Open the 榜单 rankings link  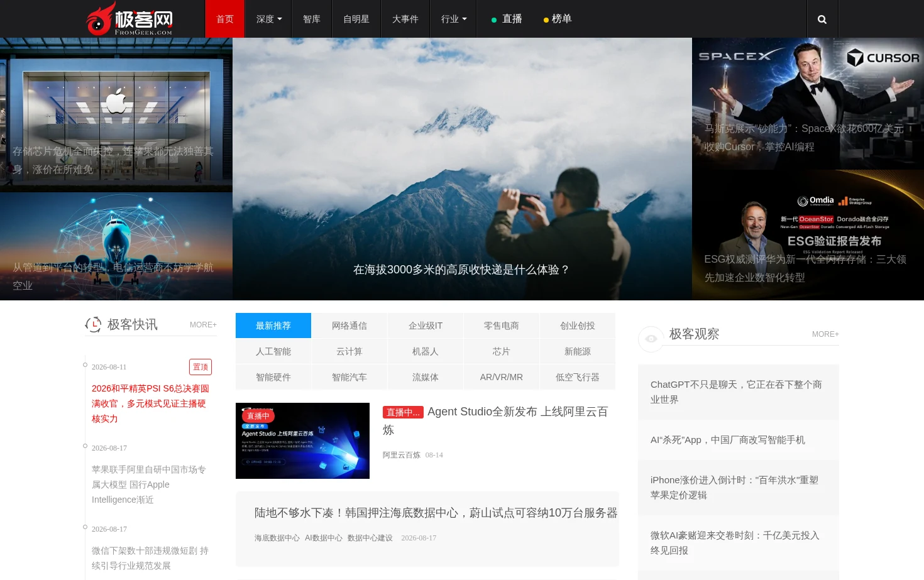(558, 19)
